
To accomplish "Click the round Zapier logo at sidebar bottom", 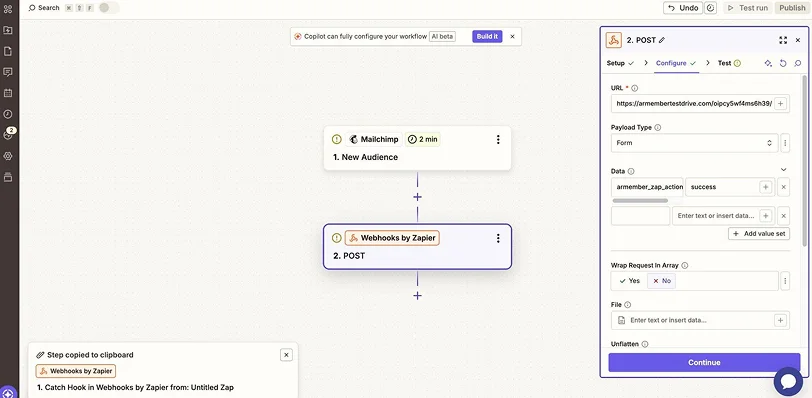I will pos(8,393).
